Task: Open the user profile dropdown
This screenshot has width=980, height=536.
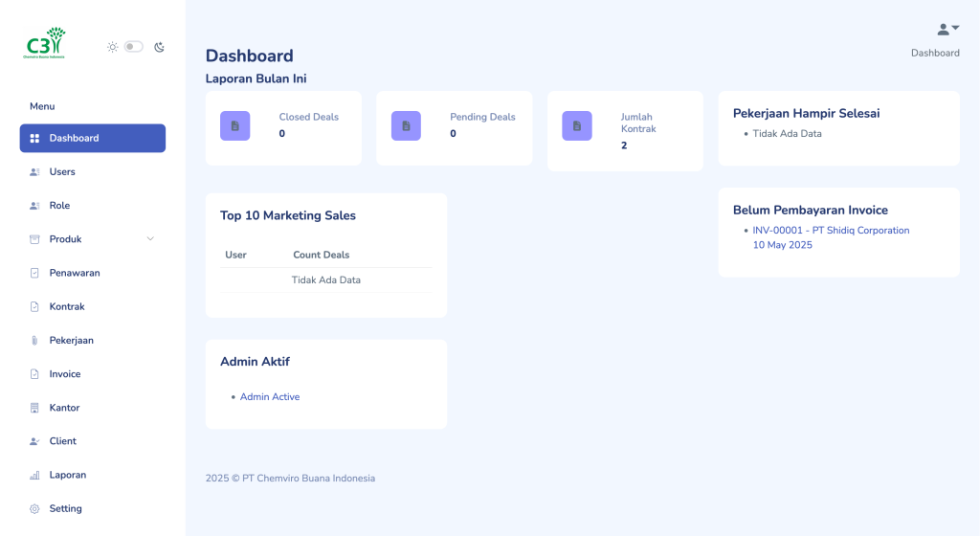Action: [947, 30]
